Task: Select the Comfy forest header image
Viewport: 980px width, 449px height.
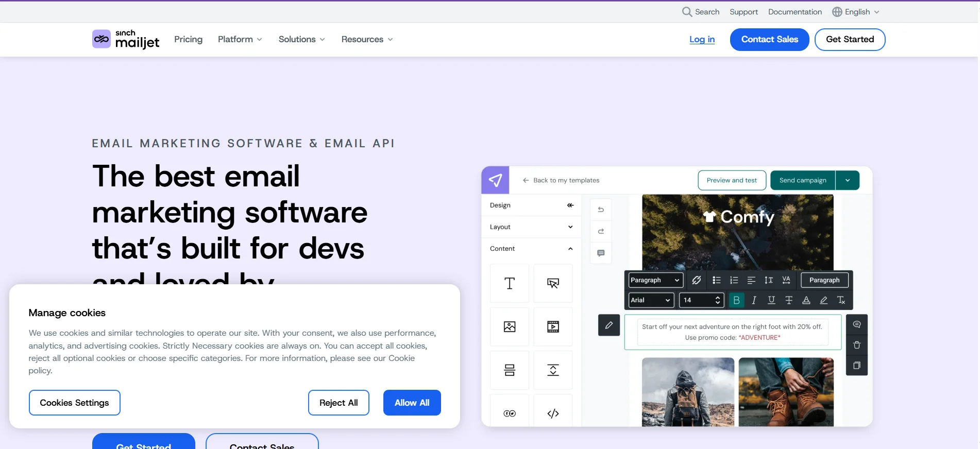Action: [737, 232]
